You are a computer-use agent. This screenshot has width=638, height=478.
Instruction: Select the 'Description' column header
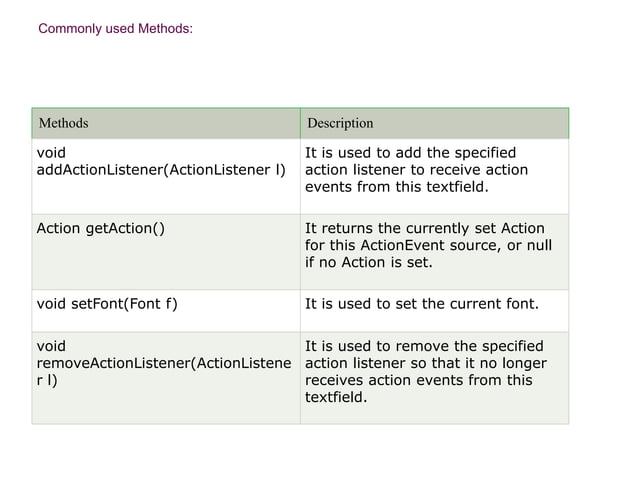(340, 123)
